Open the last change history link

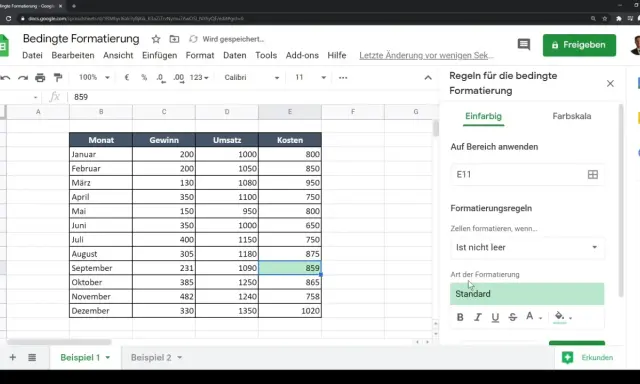(x=426, y=55)
